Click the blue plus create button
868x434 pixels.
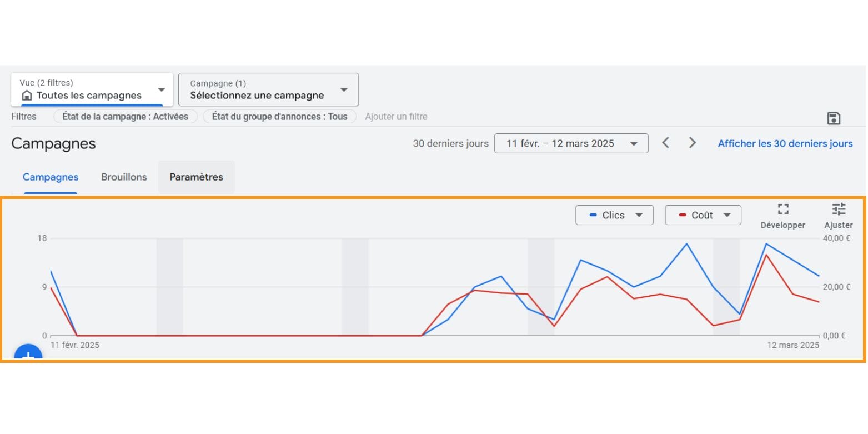pos(28,353)
